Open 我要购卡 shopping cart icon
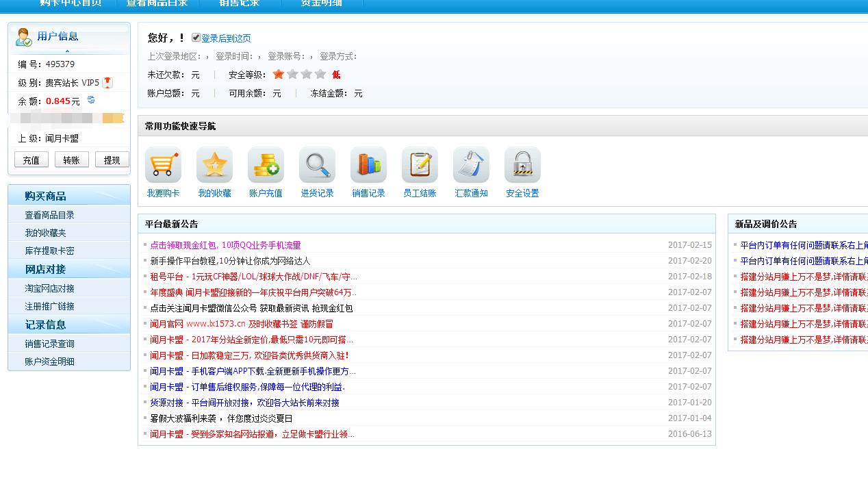This screenshot has height=482, width=868. click(163, 164)
